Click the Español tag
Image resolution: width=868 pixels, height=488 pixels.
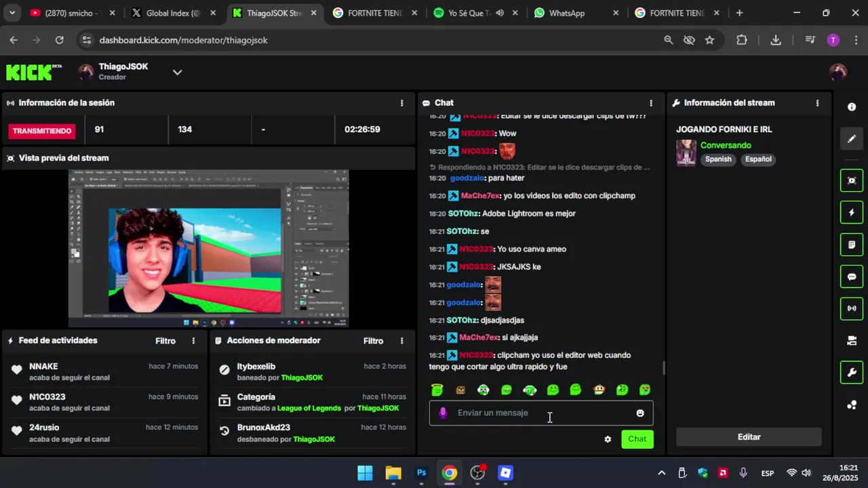pyautogui.click(x=758, y=159)
